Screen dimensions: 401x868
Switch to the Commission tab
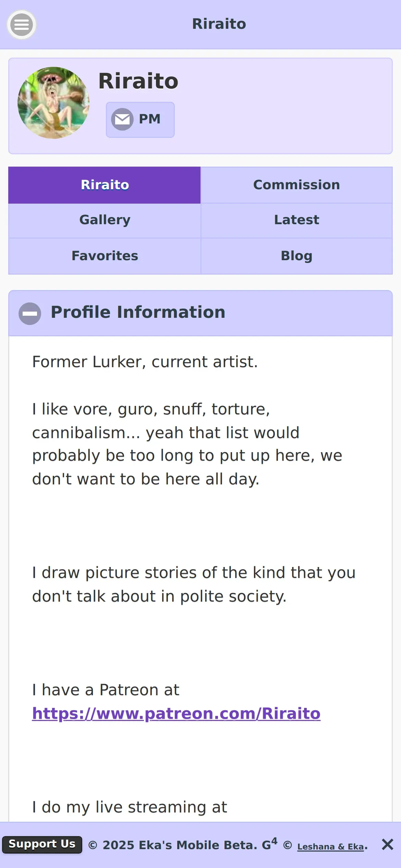tap(296, 185)
